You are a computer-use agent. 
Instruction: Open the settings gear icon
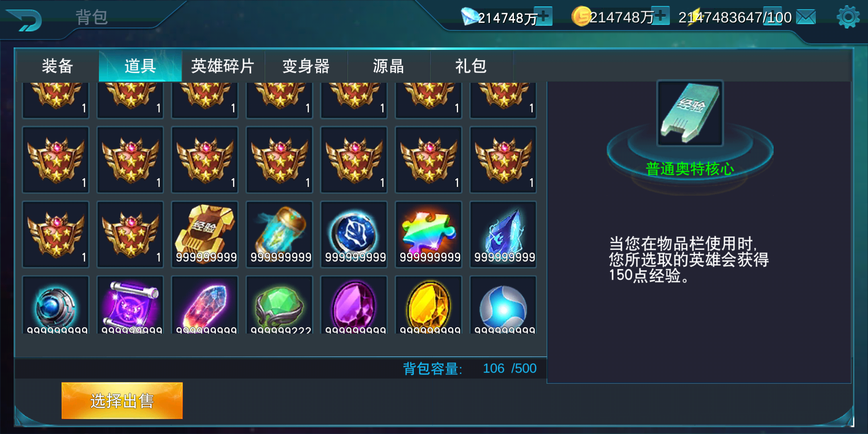pos(848,17)
